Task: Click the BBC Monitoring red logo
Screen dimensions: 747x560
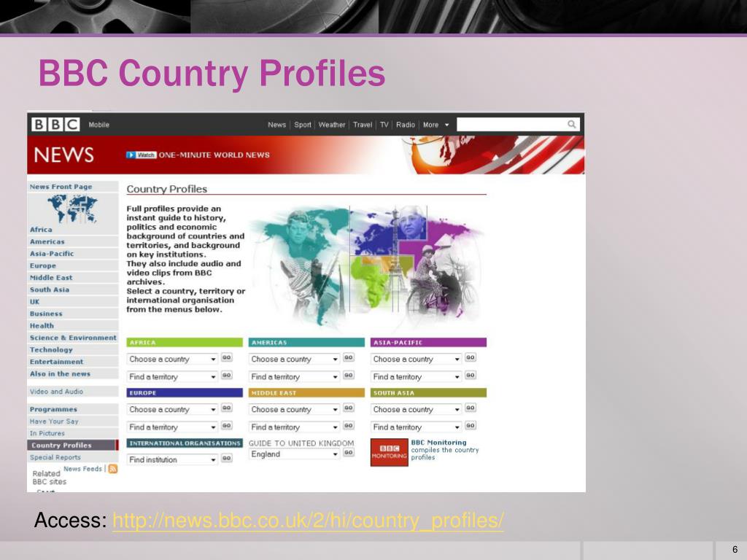Action: click(390, 452)
